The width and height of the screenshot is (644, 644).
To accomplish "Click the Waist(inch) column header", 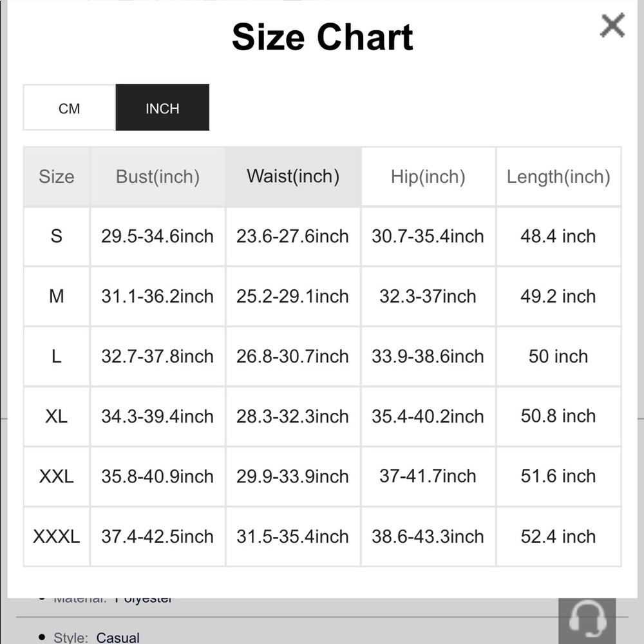I will click(293, 176).
